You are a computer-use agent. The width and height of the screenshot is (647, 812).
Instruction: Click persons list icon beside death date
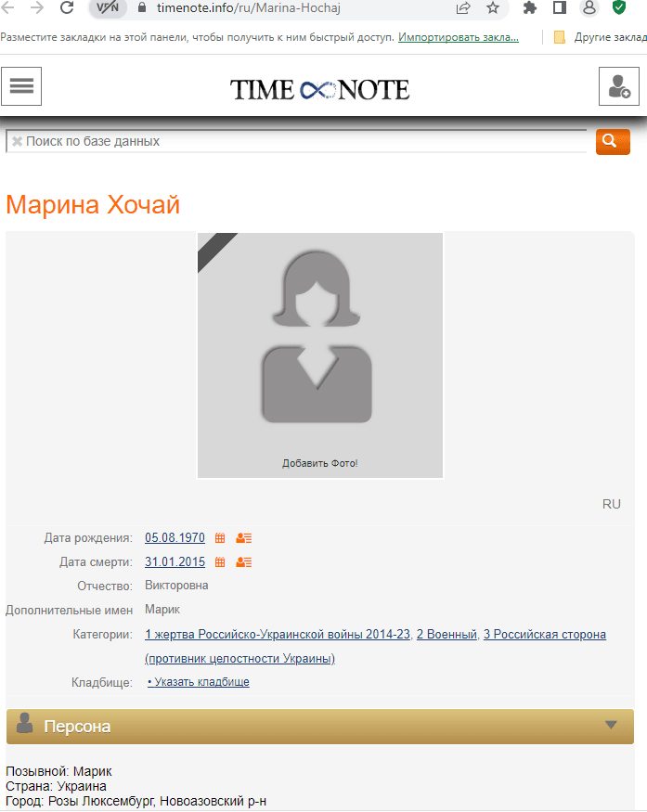click(243, 561)
